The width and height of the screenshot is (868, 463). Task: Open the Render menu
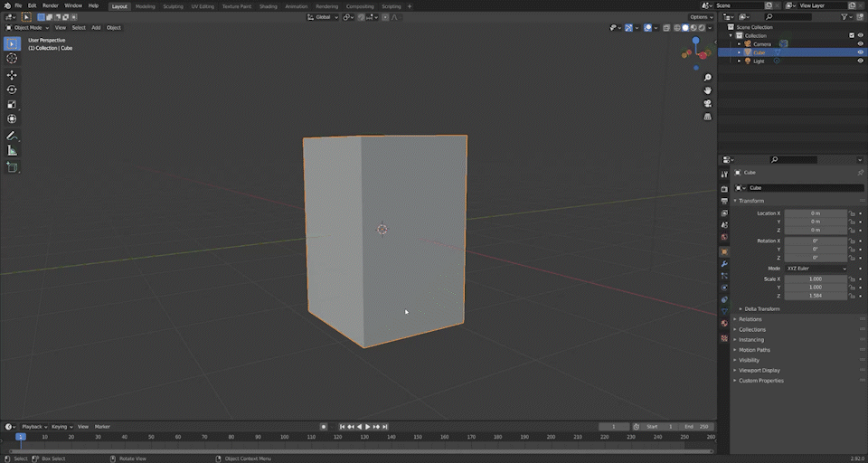[51, 5]
